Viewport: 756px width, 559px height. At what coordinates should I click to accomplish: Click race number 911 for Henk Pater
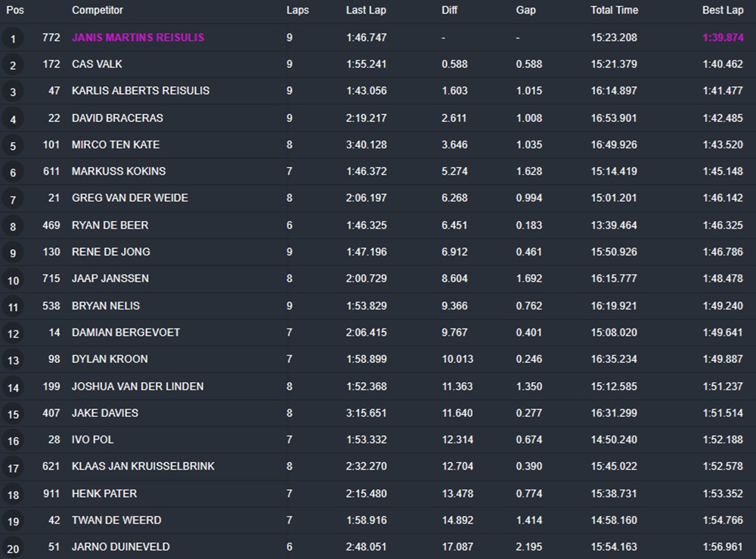(51, 493)
